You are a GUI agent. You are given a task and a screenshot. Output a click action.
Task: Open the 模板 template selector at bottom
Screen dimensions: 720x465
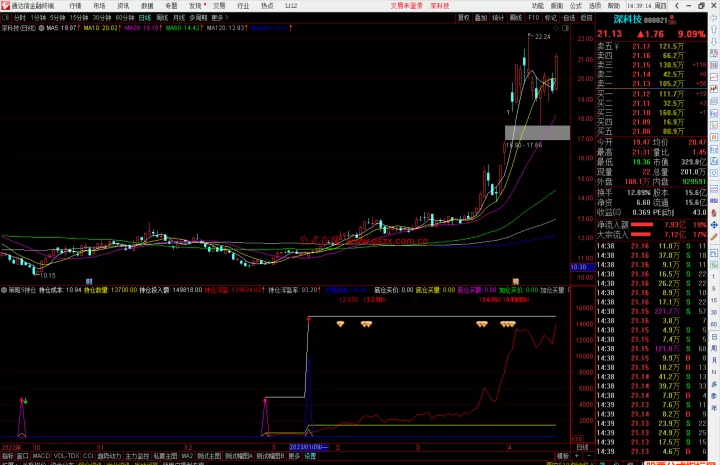click(563, 456)
